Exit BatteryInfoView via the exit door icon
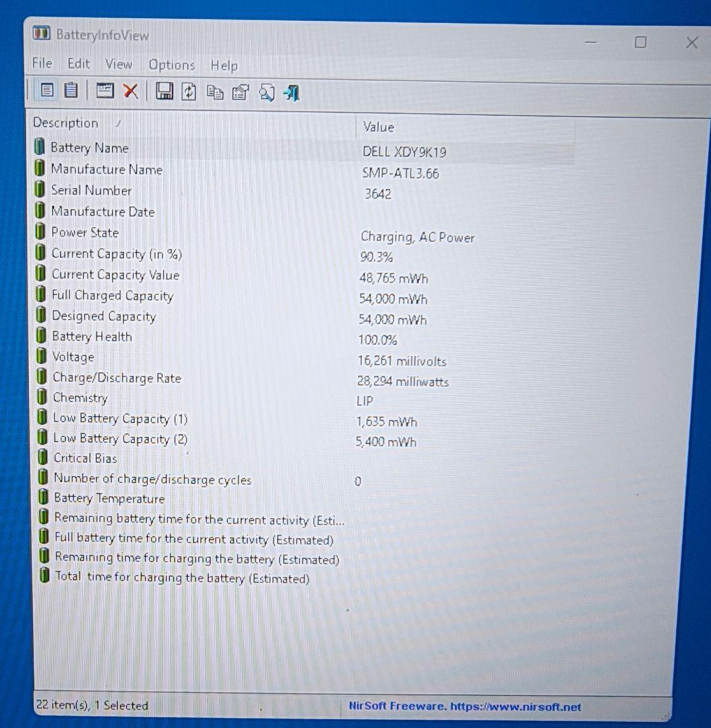The width and height of the screenshot is (711, 728). [290, 93]
